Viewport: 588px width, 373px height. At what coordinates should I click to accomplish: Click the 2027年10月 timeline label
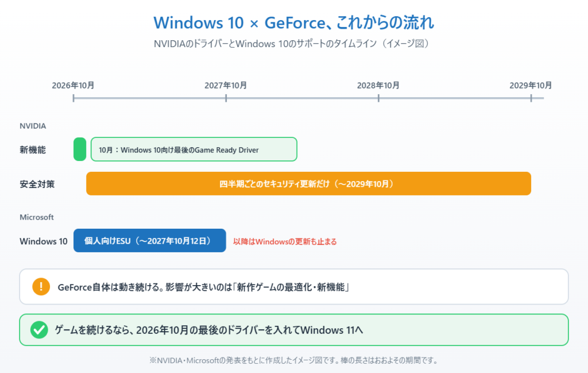pyautogui.click(x=226, y=86)
